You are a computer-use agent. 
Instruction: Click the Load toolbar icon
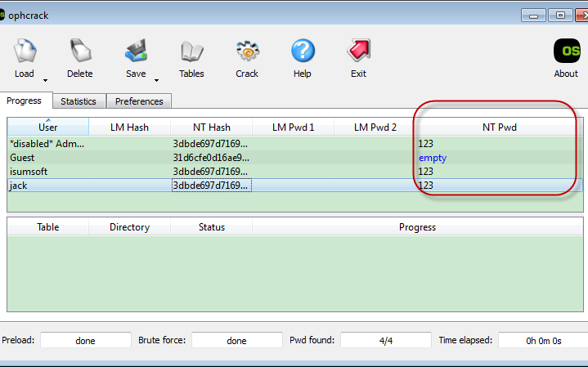(x=24, y=52)
